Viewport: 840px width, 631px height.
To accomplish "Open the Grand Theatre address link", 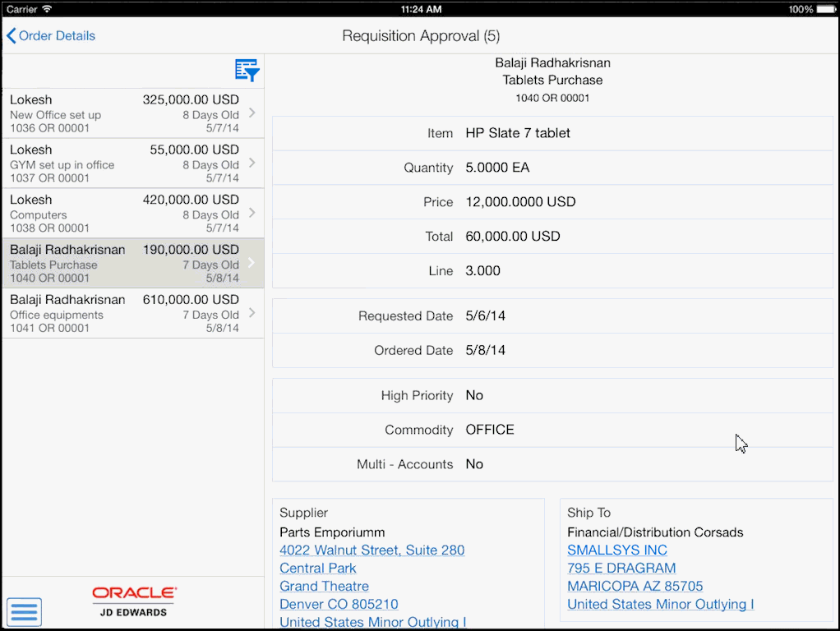I will click(x=324, y=586).
